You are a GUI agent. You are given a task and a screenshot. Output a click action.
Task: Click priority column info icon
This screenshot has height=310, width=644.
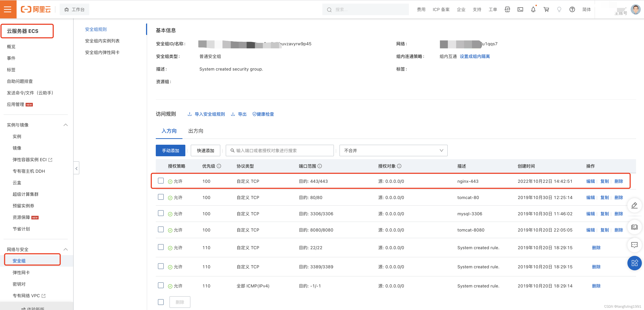219,166
